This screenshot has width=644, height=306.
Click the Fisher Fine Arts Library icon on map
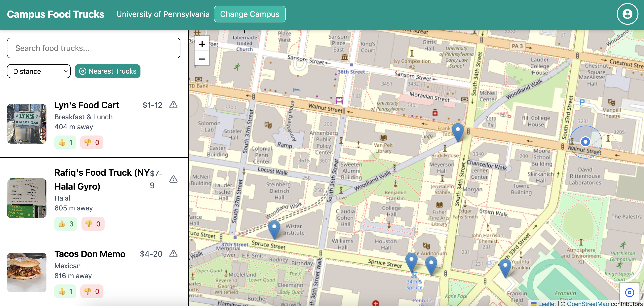[x=439, y=205]
